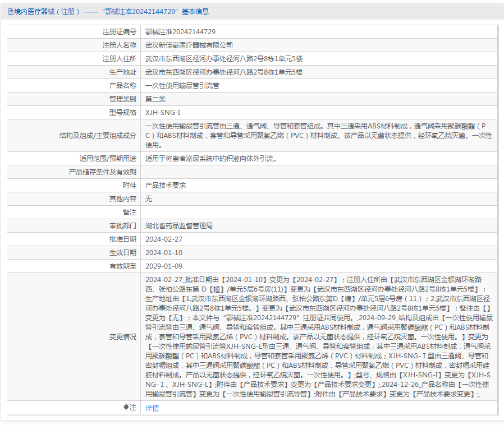Screen dimensions: 504x425
Task: Click the 变更情况 change history text
Action: [319, 337]
